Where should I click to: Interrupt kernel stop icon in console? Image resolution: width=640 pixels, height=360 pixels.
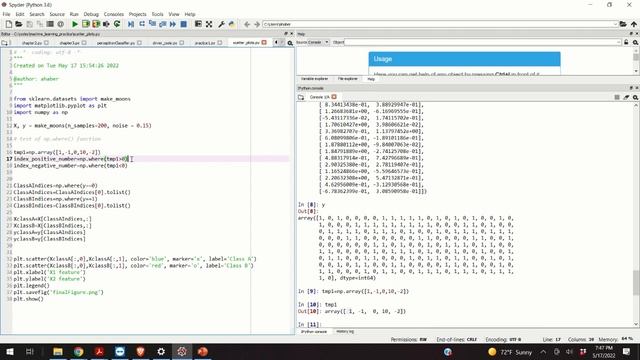click(x=617, y=97)
